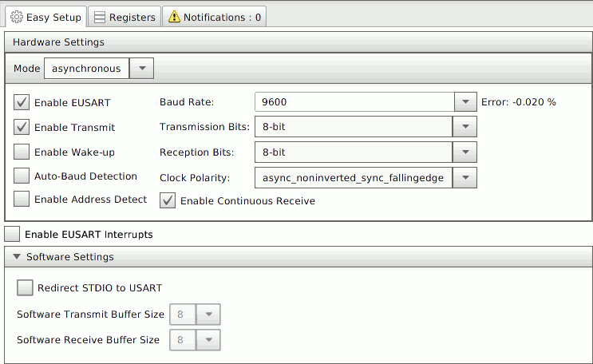593x364 pixels.
Task: Disable the Enable Transmit checkbox
Action: [22, 127]
